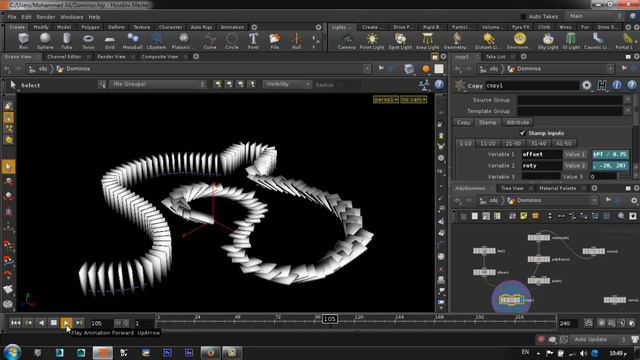The image size is (640, 360).
Task: Select the Platonic Solids shelf tool
Action: click(x=183, y=41)
